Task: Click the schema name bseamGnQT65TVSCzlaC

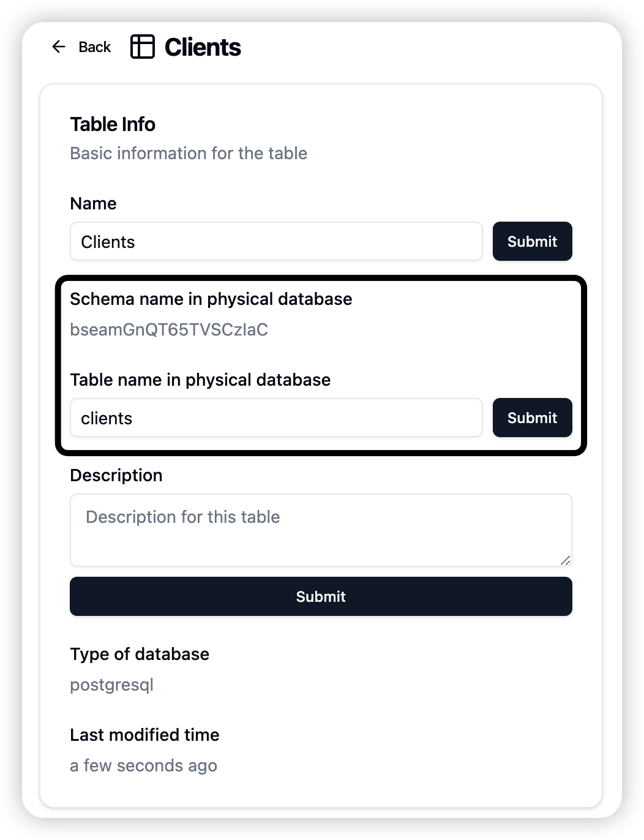Action: 169,329
